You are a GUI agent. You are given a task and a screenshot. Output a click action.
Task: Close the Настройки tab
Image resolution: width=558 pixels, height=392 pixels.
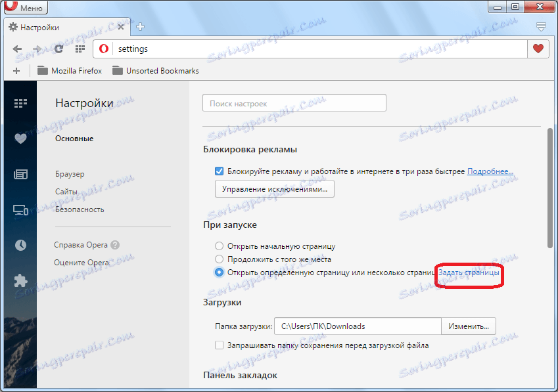click(121, 27)
